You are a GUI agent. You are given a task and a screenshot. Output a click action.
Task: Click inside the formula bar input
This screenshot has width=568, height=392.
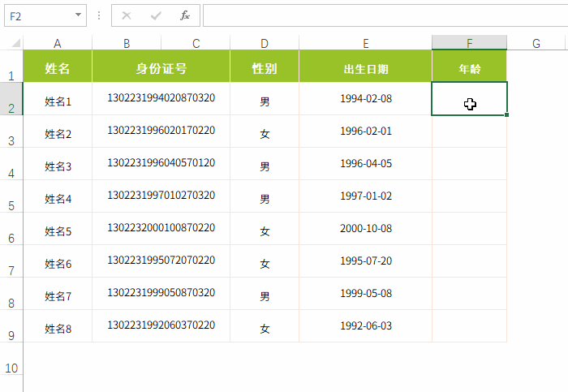(381, 15)
